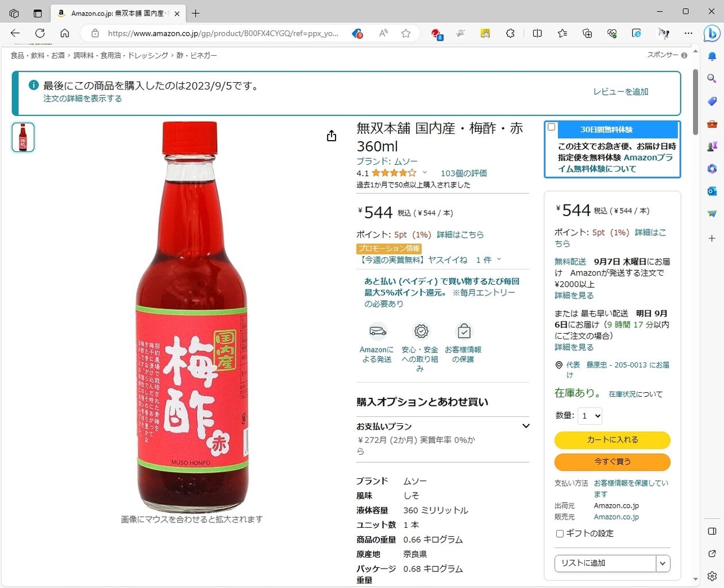Open tab actions menu icon
Image resolution: width=724 pixels, height=588 pixels.
pos(38,13)
